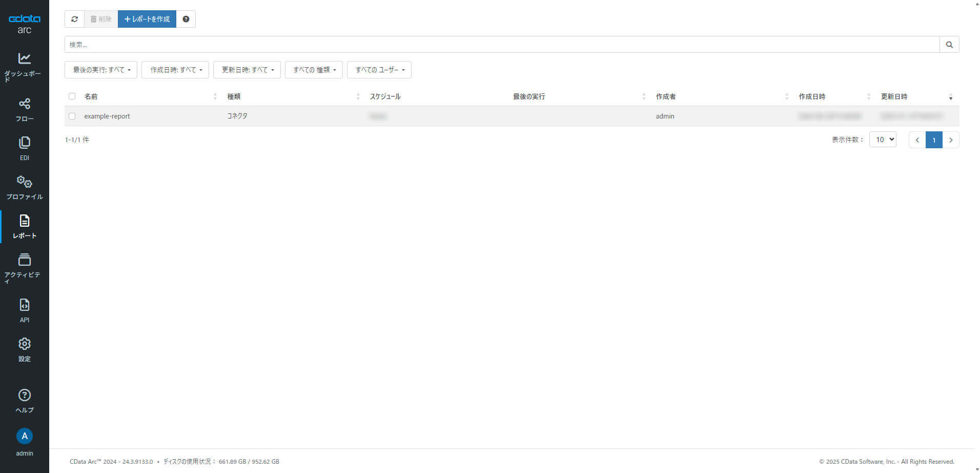This screenshot has width=980, height=473.
Task: Sort by the 更新日時 column
Action: [x=916, y=96]
